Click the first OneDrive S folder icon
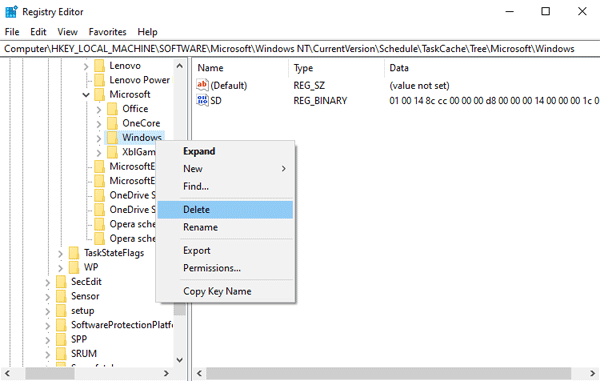The image size is (600, 381). pos(99,195)
